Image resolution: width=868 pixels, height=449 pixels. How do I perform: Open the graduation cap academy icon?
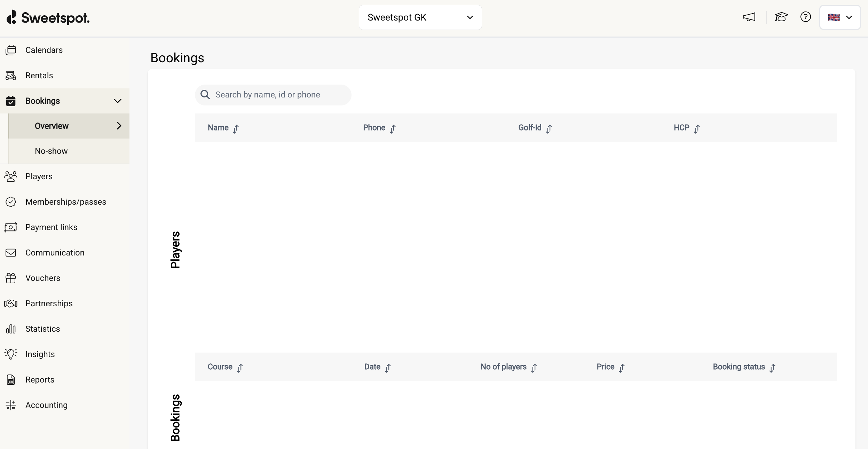(x=781, y=17)
